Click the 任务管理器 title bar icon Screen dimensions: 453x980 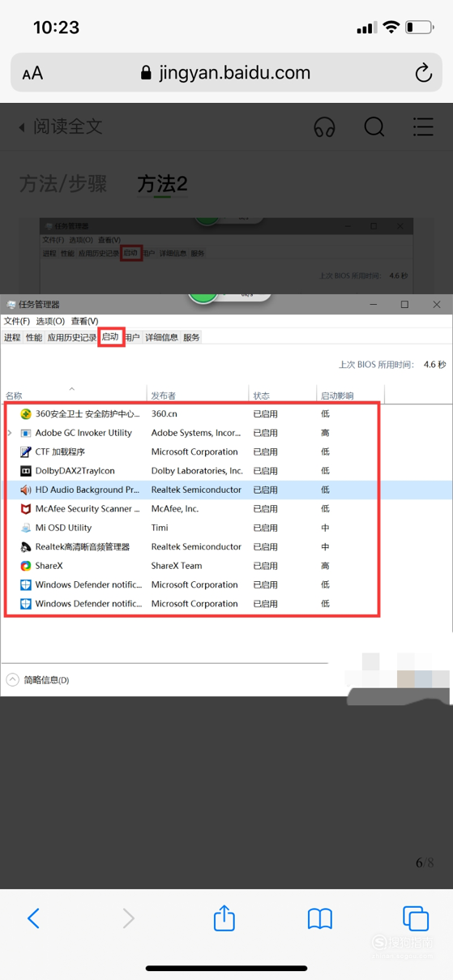[x=11, y=305]
